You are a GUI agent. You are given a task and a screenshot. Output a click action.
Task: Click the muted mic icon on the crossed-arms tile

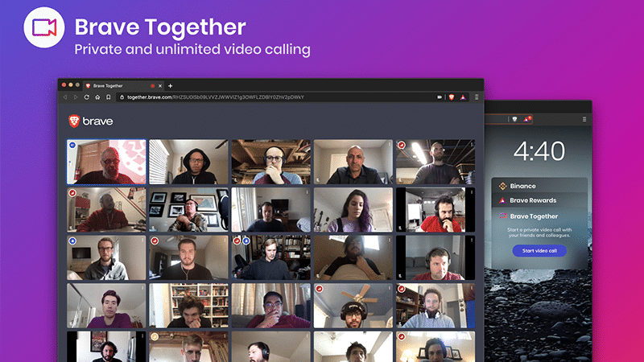click(401, 145)
